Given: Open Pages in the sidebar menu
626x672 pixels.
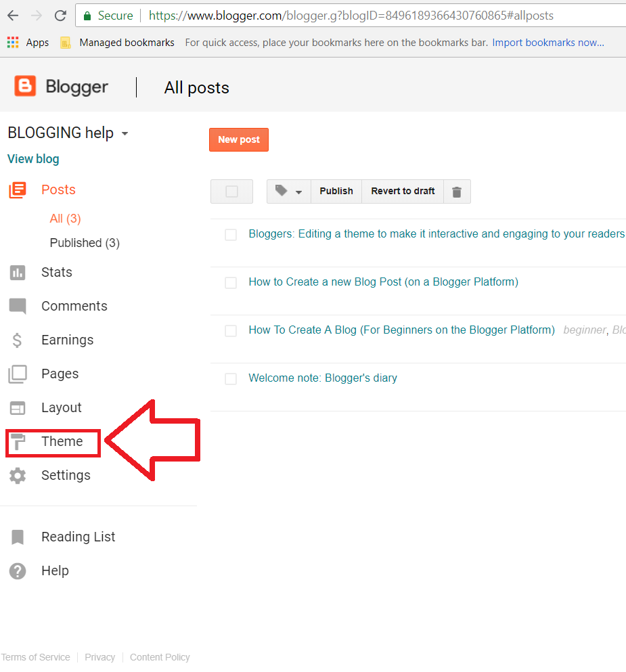Looking at the screenshot, I should tap(60, 374).
